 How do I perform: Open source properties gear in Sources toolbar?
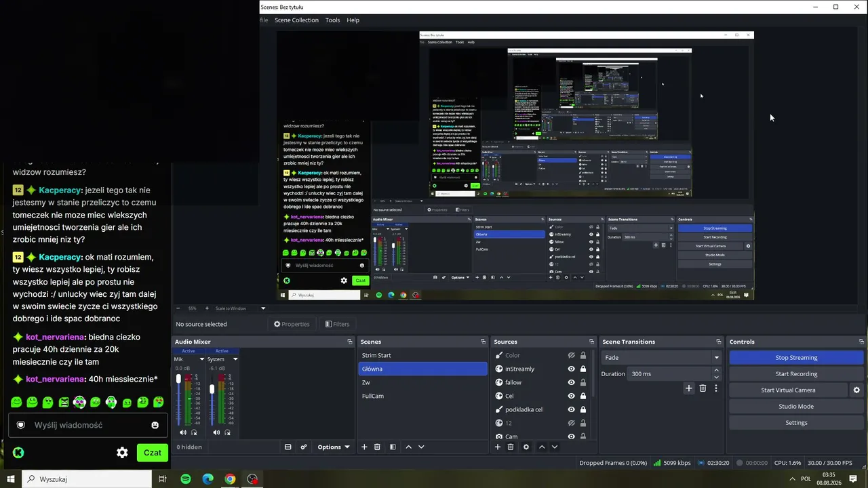click(526, 447)
